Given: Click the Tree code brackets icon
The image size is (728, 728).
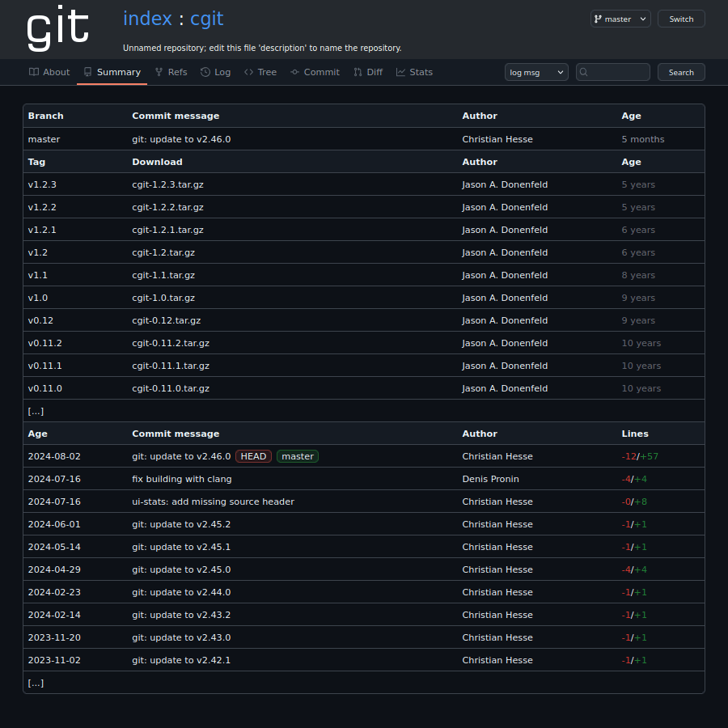Looking at the screenshot, I should [248, 72].
